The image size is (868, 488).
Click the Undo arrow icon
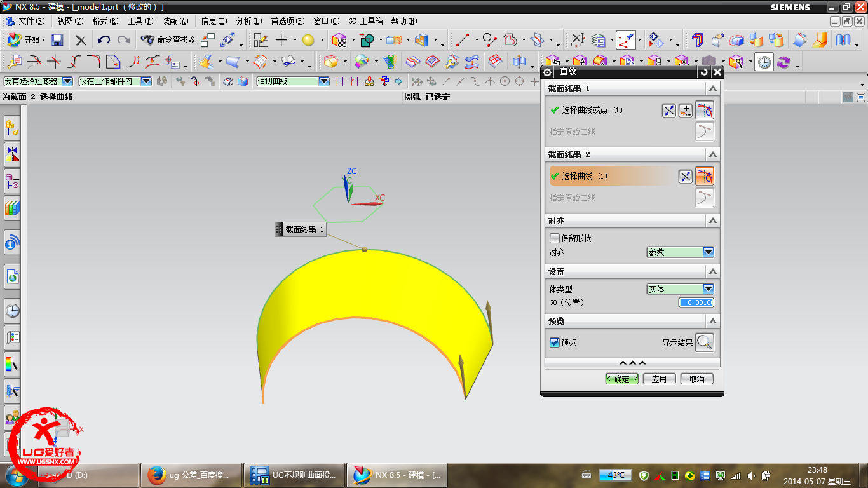(104, 40)
